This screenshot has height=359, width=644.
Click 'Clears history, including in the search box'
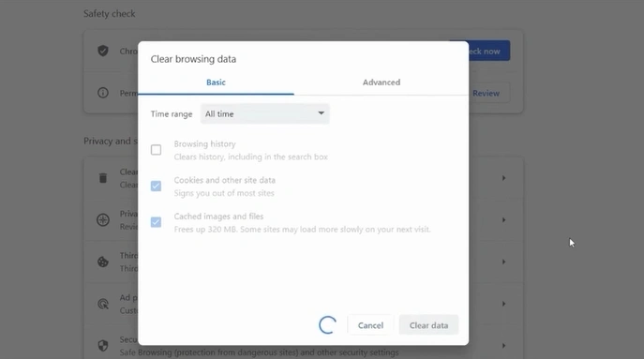[250, 157]
